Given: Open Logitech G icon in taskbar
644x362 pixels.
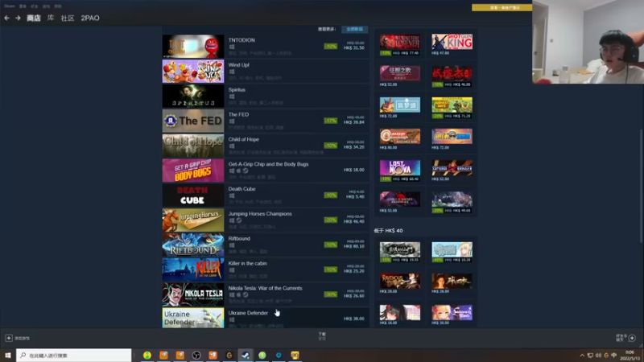Looking at the screenshot, I should click(229, 355).
